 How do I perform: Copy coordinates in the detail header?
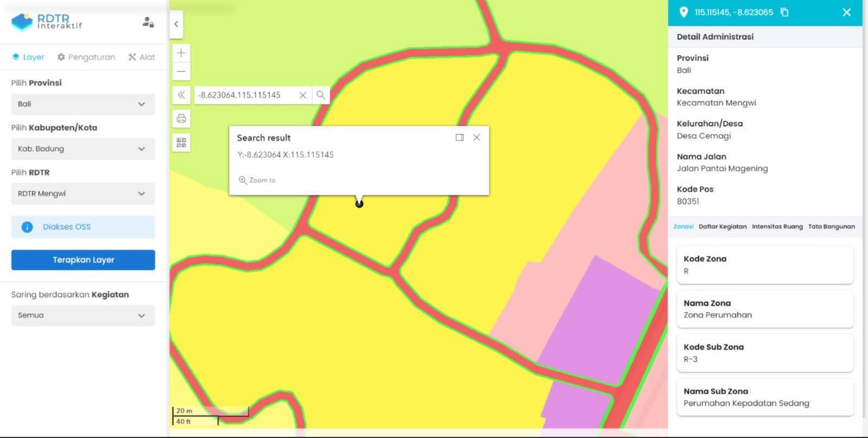tap(784, 12)
